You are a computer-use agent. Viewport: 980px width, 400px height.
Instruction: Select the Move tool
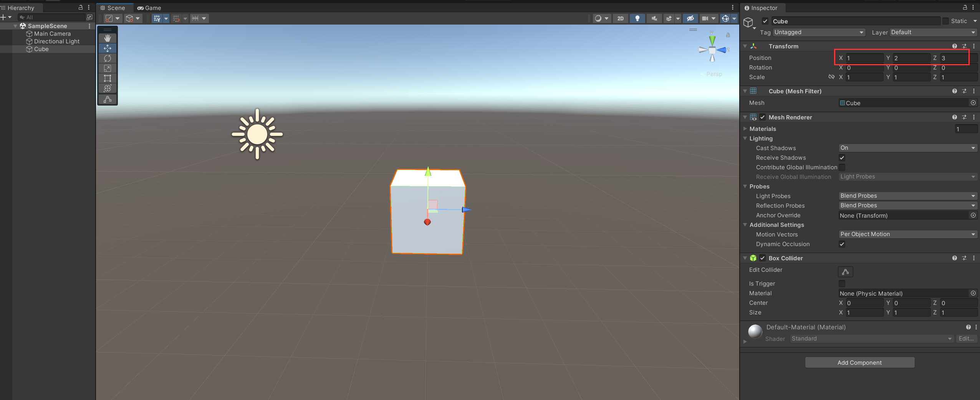[x=108, y=48]
